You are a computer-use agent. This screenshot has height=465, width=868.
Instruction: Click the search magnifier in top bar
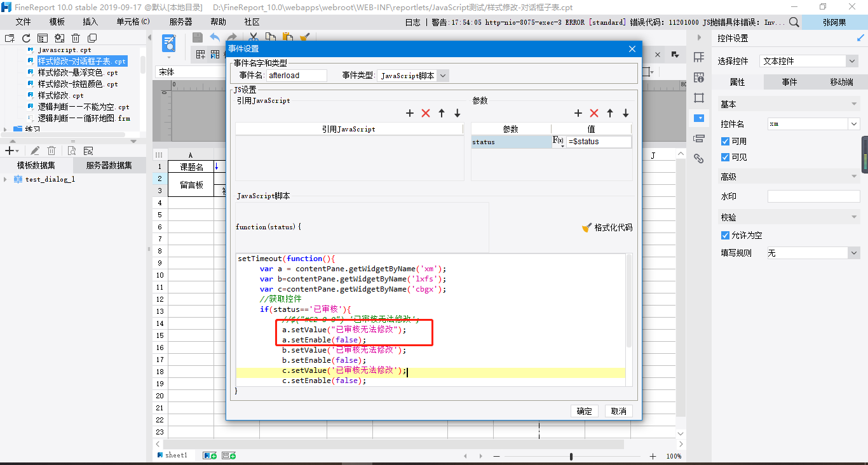pos(794,22)
